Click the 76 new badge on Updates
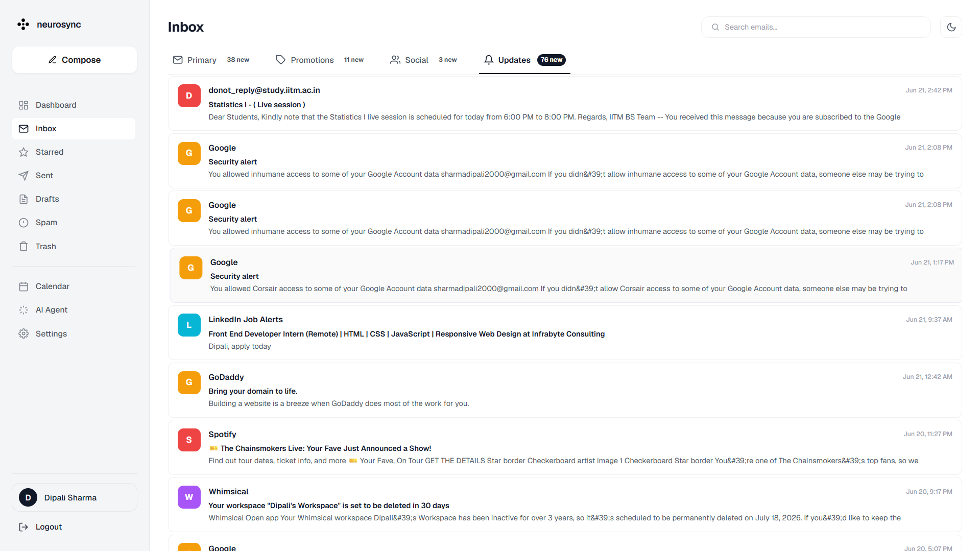This screenshot has height=551, width=980. click(552, 60)
